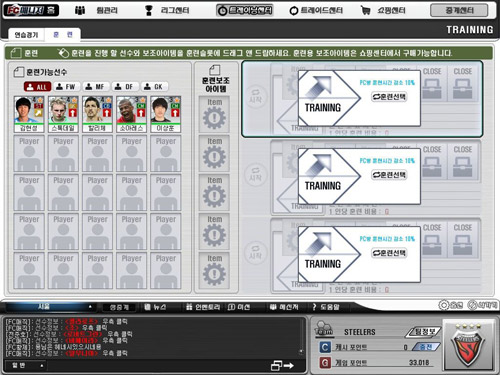Select the 김현성 player card thumbnail

[29, 114]
